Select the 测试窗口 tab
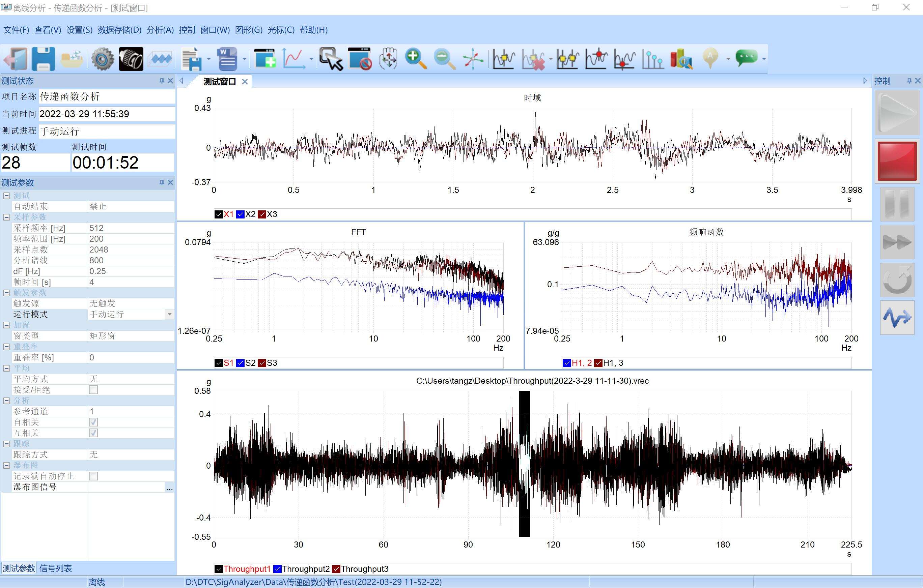The image size is (923, 588). pos(219,82)
